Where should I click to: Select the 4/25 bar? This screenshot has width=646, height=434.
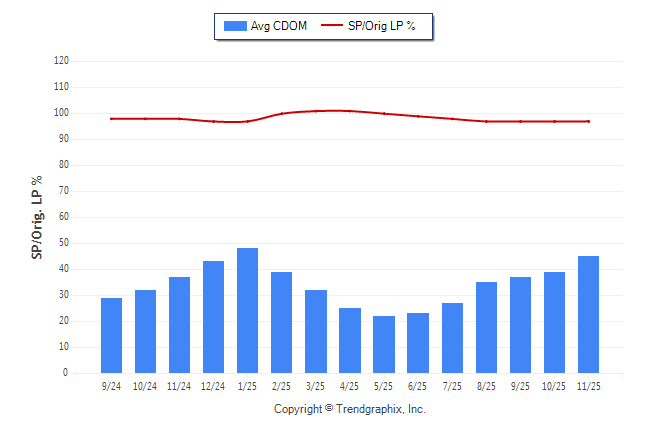(x=350, y=341)
